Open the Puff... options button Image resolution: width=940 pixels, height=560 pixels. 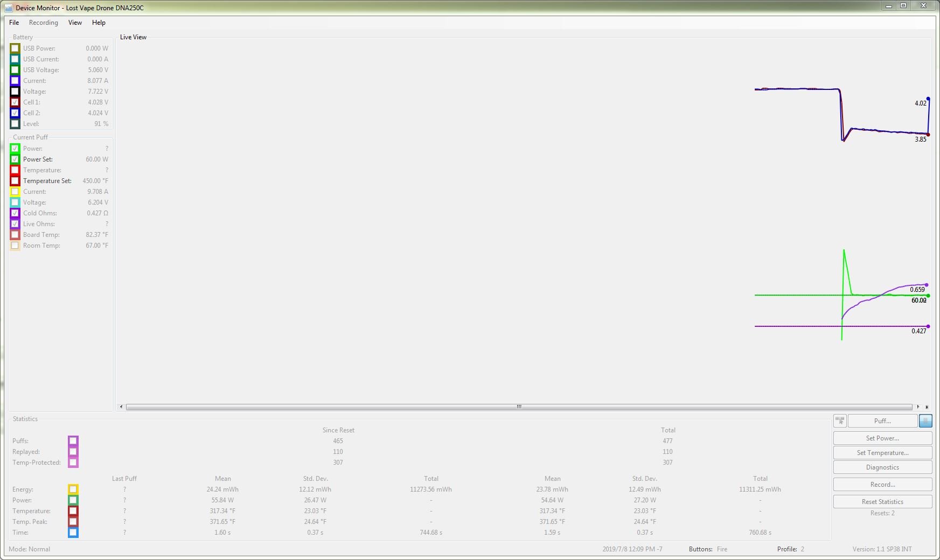[882, 421]
